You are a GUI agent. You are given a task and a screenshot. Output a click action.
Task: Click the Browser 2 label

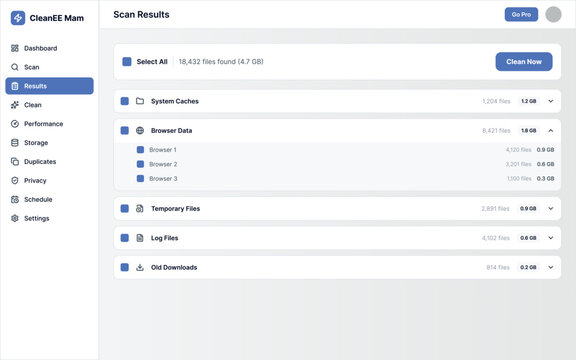coord(163,164)
